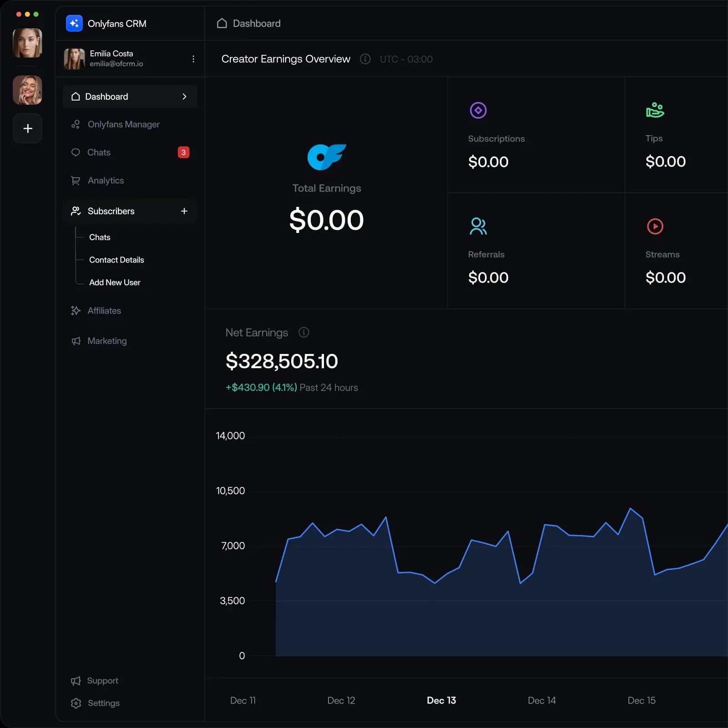728x728 pixels.
Task: Click the plus expander on Subscribers
Action: (184, 211)
